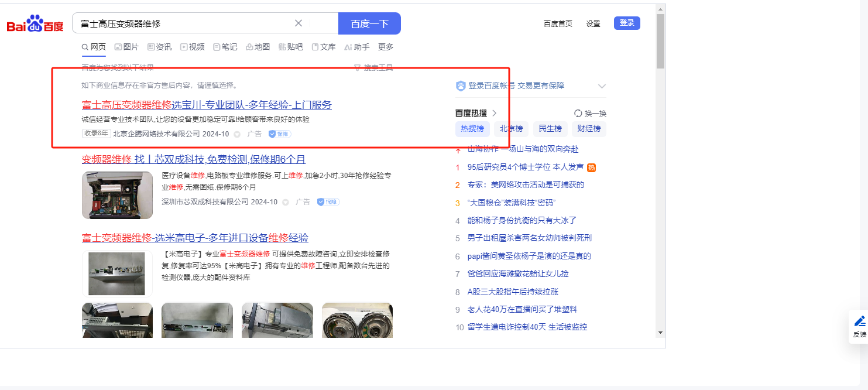Viewport: 868px width, 390px height.
Task: Select the 财经榜 list tab
Action: pos(589,129)
